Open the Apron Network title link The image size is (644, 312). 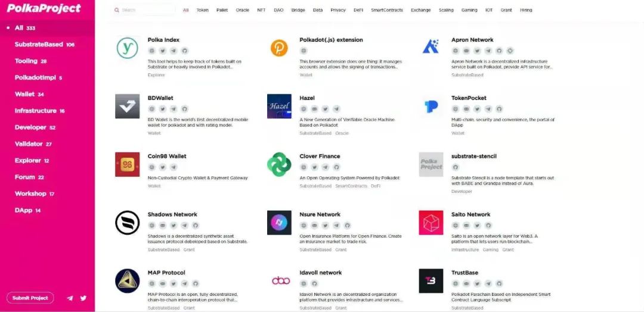coord(472,40)
